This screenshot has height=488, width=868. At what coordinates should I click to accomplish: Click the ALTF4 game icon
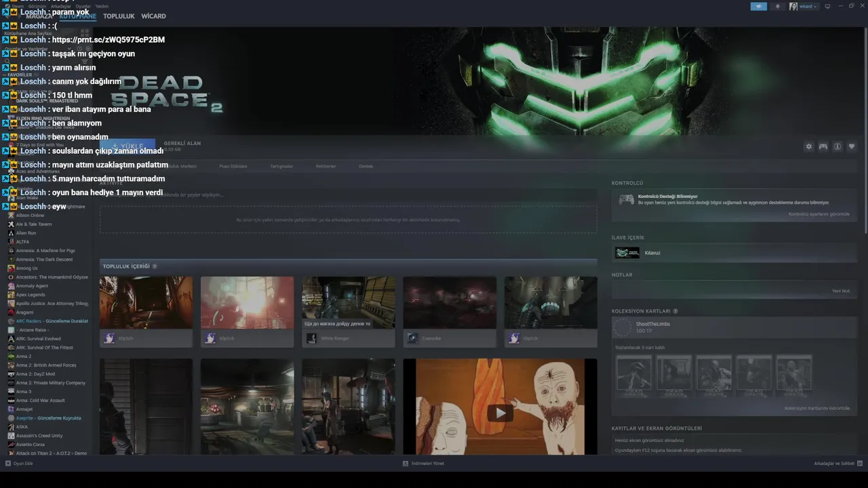click(x=11, y=242)
